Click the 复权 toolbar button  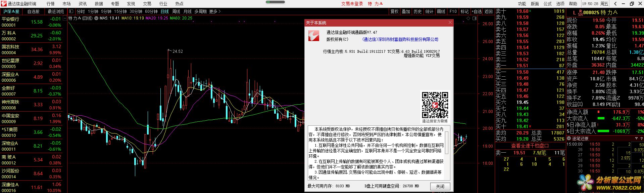[394, 11]
